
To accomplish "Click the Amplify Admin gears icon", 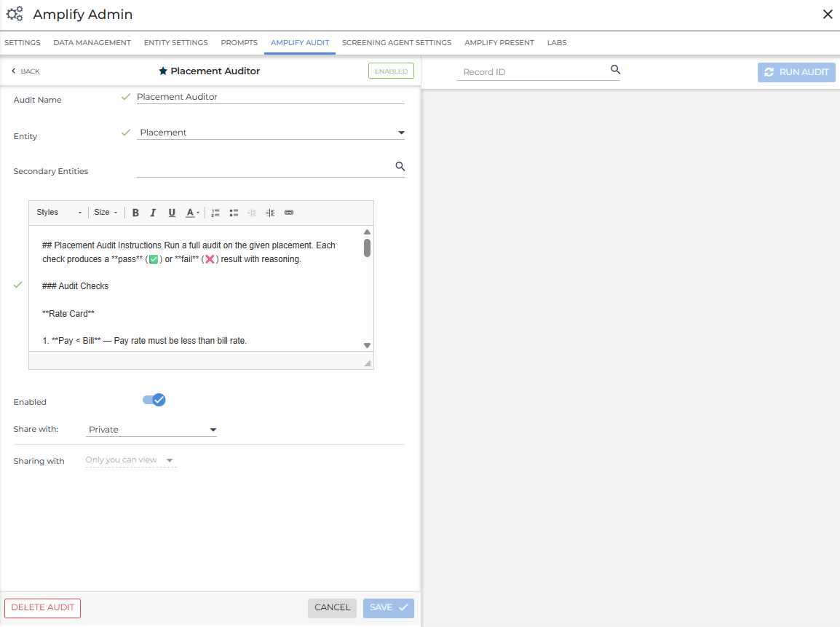I will coord(15,13).
